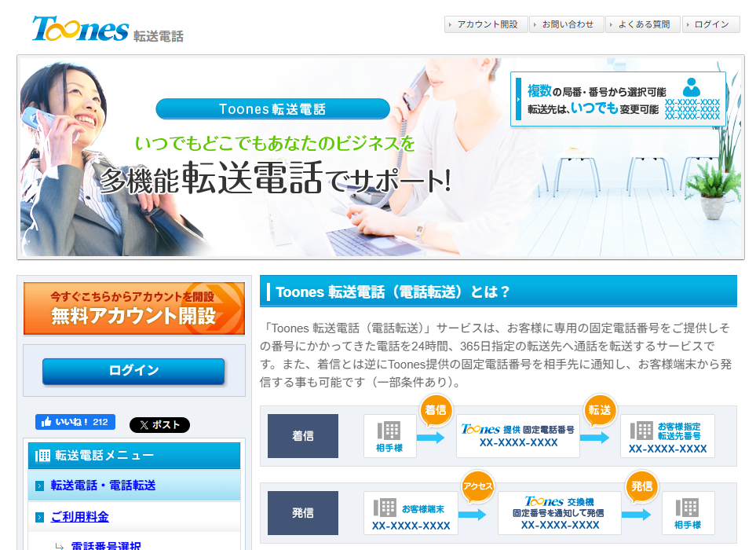Click the 転送電話メニュー sidebar header
Screen dimensions: 756x550
pos(134,456)
